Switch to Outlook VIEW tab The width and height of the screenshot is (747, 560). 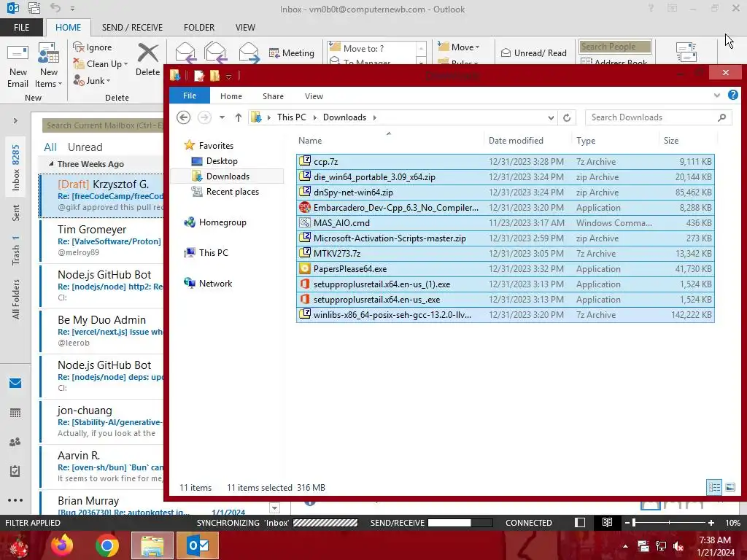click(x=245, y=27)
